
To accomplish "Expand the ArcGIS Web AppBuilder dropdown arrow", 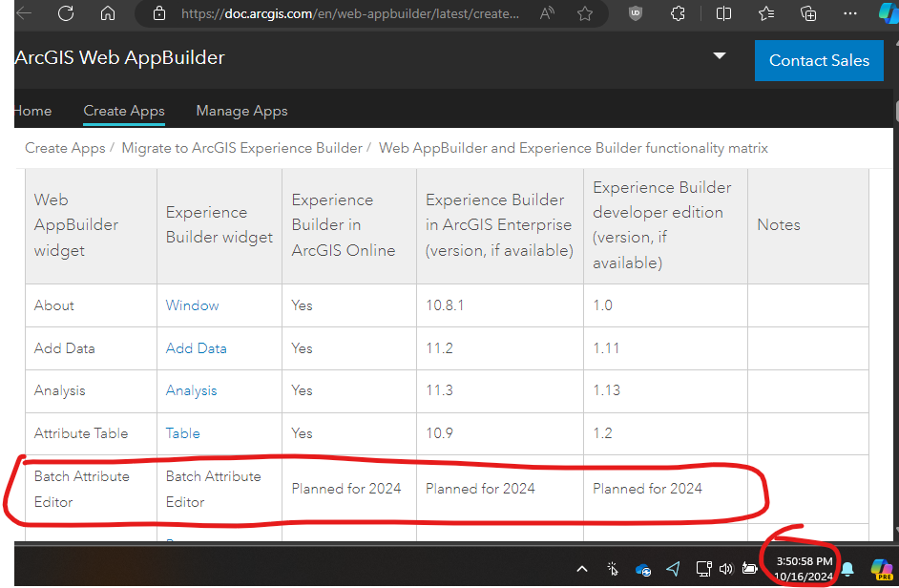I will click(720, 56).
